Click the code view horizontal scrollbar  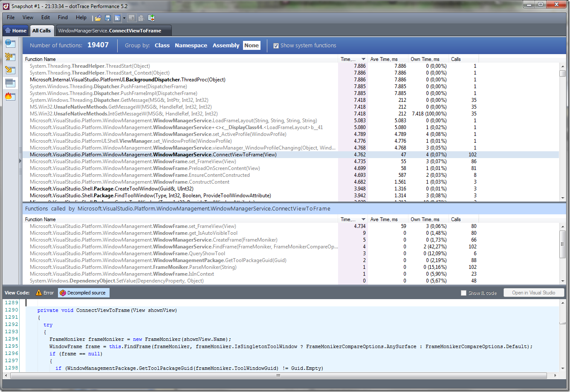[x=278, y=376]
